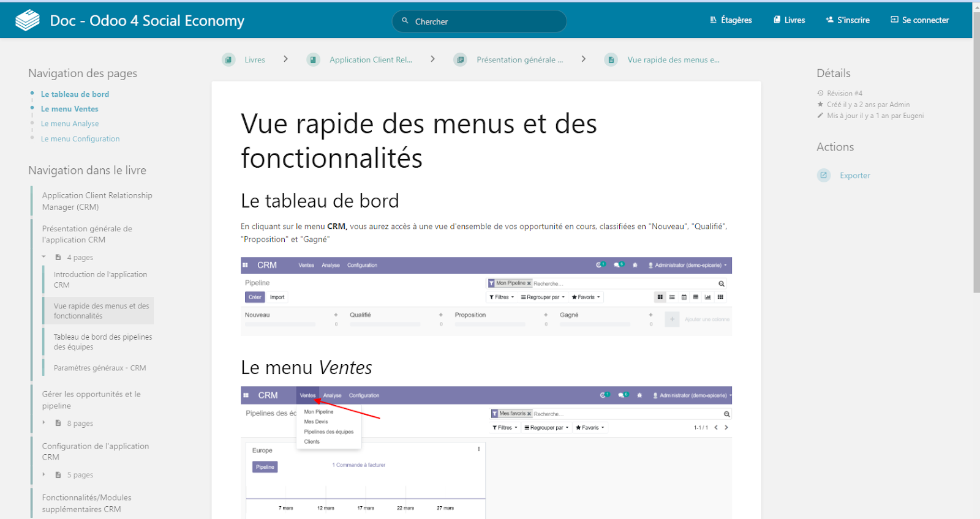This screenshot has height=519, width=980.
Task: Open Application Client Relationship Manager (CRM) chapter
Action: point(97,201)
